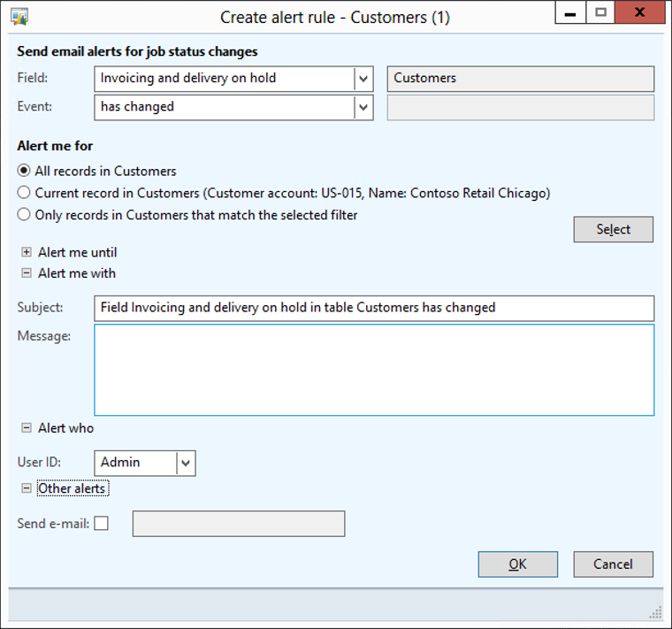Open the User ID dropdown
Viewport: 672px width, 629px height.
(x=185, y=463)
